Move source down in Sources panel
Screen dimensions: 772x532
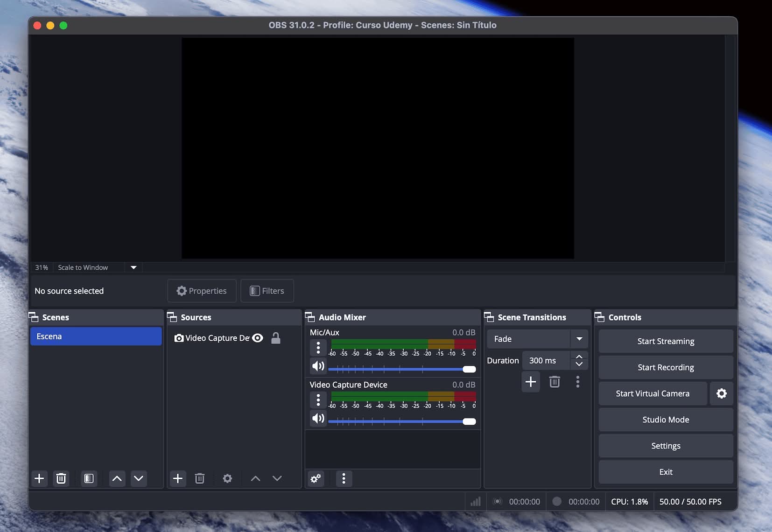277,478
